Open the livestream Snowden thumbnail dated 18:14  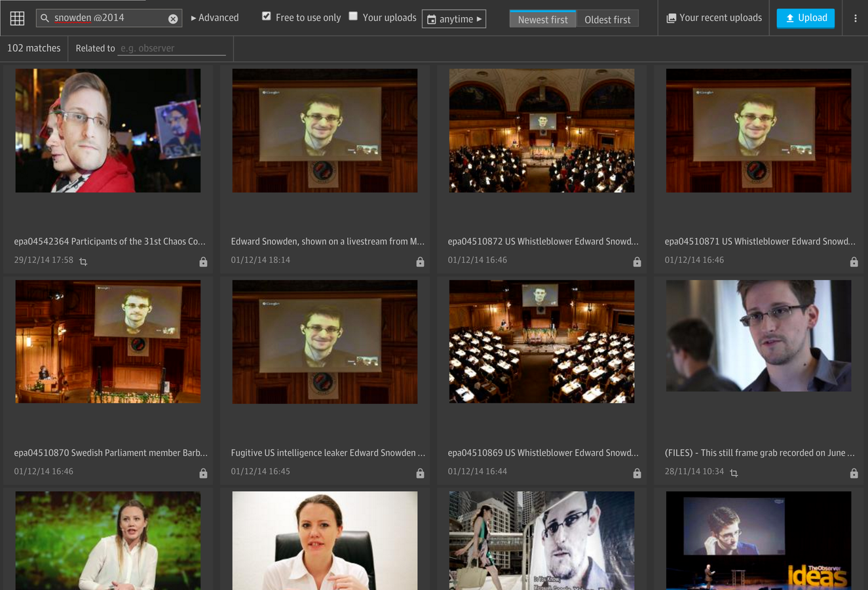(325, 130)
